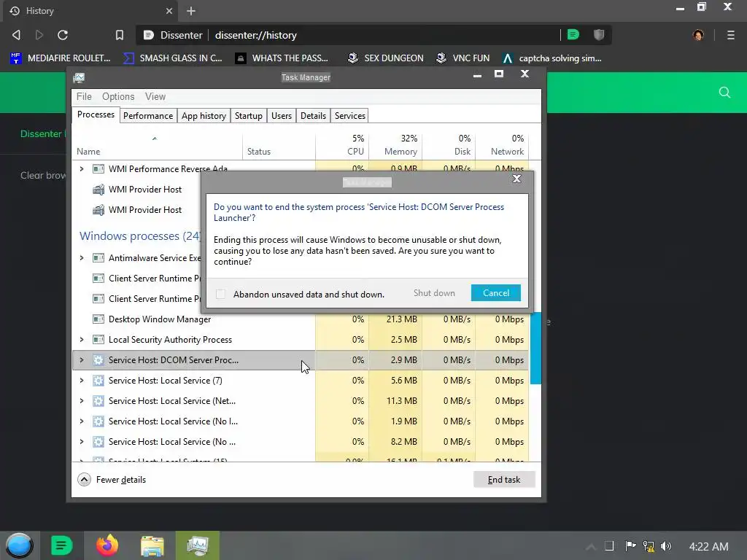747x560 pixels.
Task: Switch to the Users tab
Action: [x=282, y=116]
